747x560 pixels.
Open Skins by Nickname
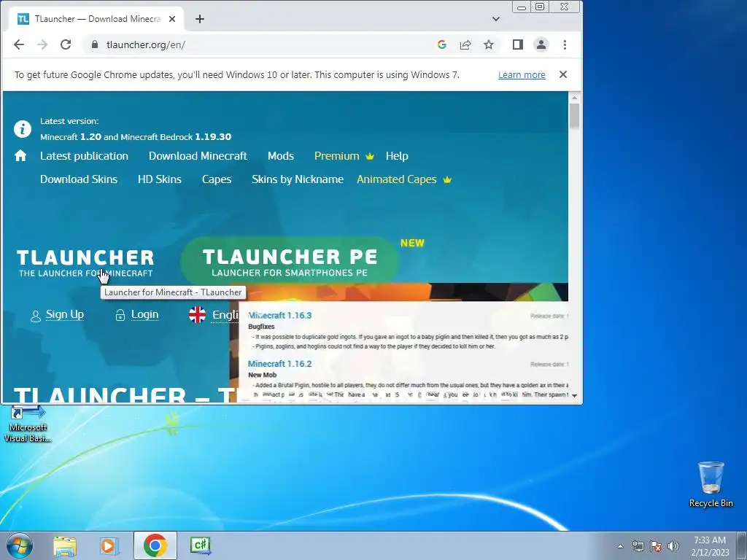(298, 179)
